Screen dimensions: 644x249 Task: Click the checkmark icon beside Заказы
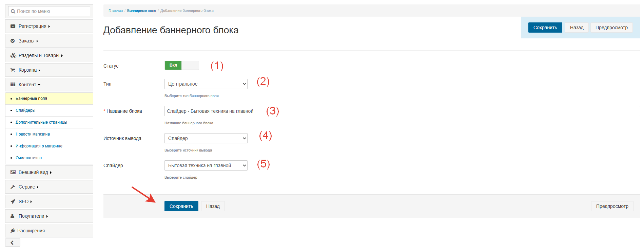pyautogui.click(x=13, y=41)
